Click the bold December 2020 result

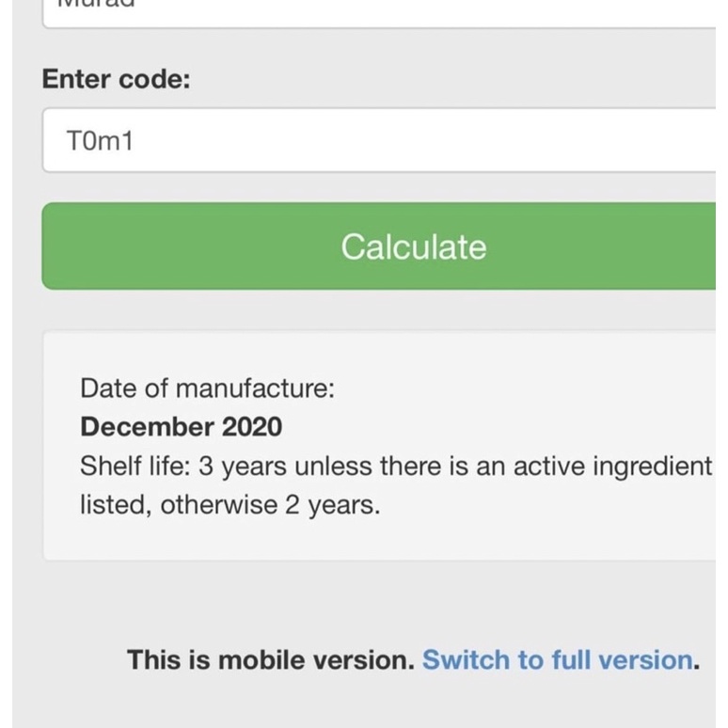coord(181,427)
